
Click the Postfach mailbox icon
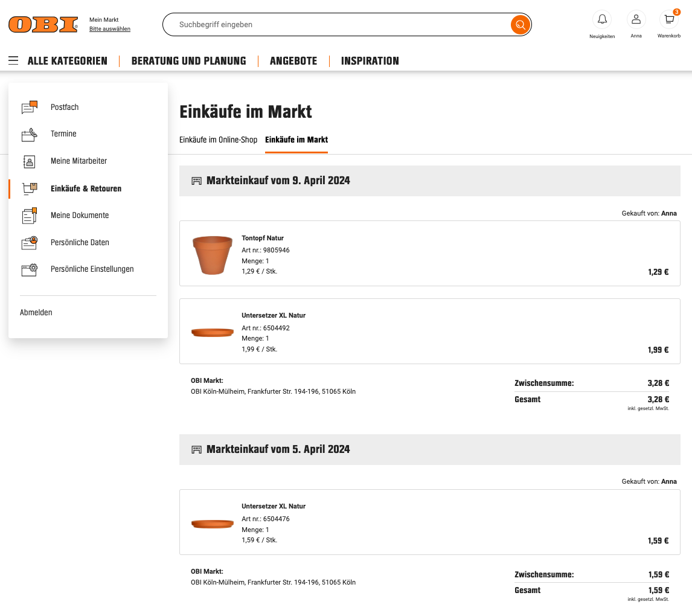[x=29, y=107]
